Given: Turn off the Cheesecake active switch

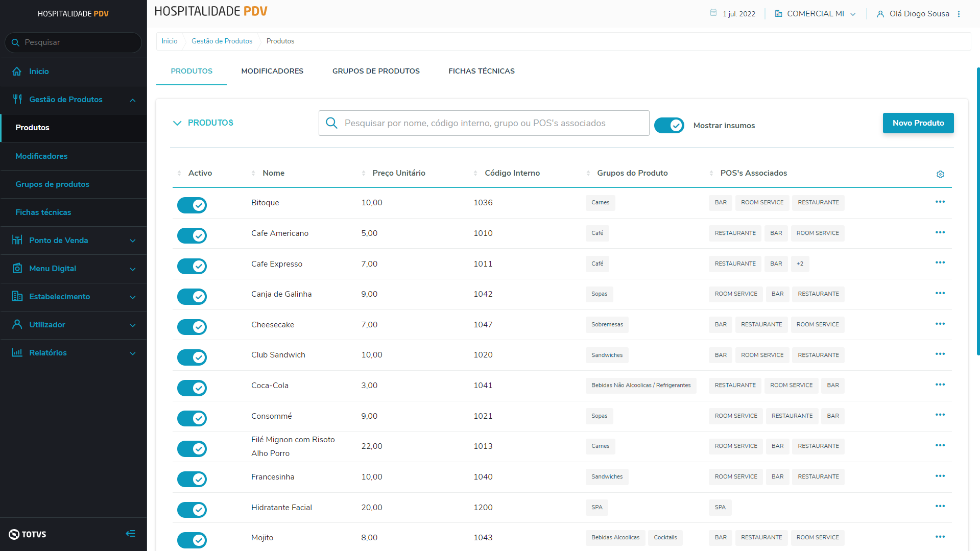Looking at the screenshot, I should pos(192,327).
